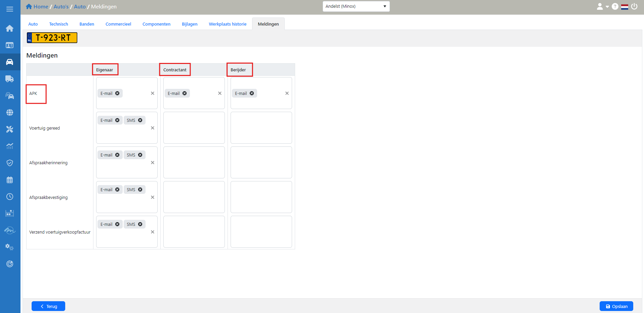The width and height of the screenshot is (644, 313).
Task: Click the clock icon in sidebar
Action: 10,197
